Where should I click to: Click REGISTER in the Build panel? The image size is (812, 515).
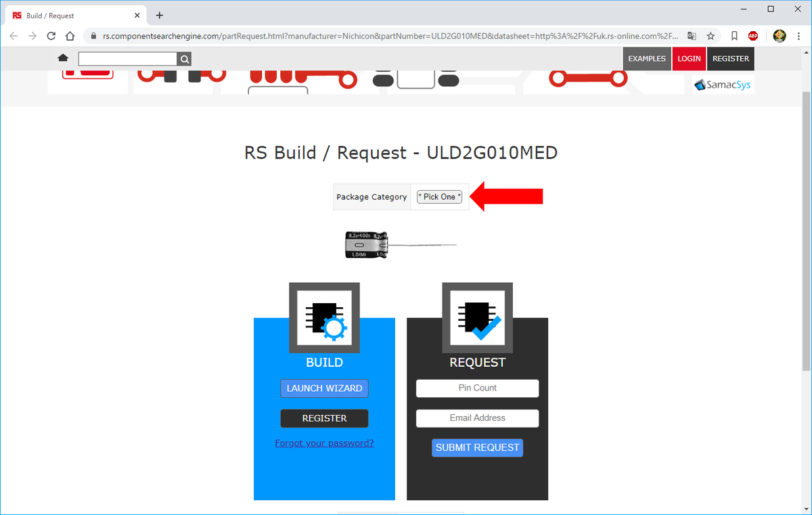point(325,418)
